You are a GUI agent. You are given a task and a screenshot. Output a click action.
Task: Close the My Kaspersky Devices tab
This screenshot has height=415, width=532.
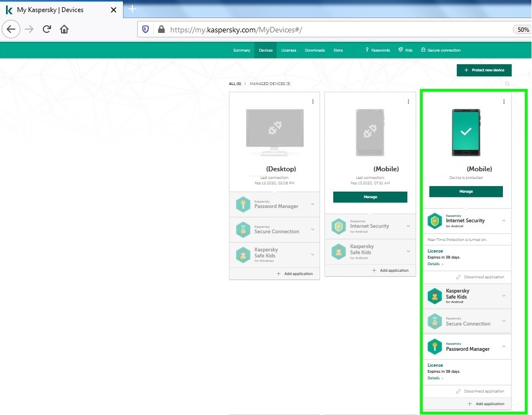pos(114,10)
